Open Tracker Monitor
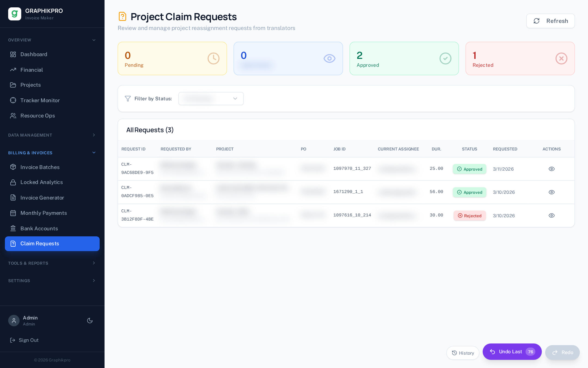Viewport: 588px width, 368px height. (x=52, y=100)
